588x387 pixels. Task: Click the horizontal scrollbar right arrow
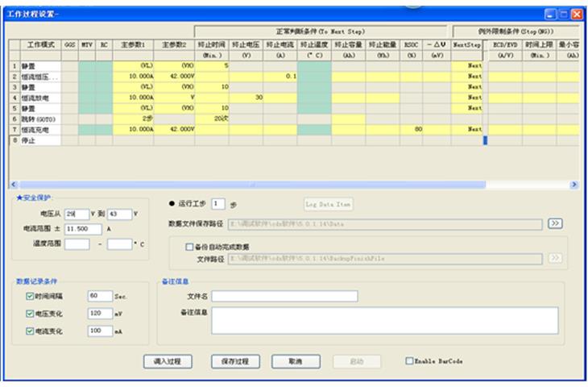[x=574, y=185]
